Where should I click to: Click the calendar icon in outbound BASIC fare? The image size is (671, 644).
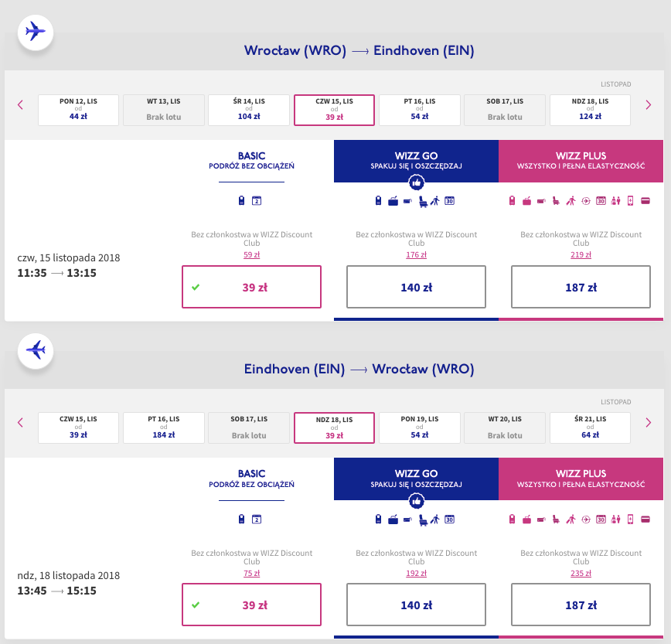click(x=257, y=201)
